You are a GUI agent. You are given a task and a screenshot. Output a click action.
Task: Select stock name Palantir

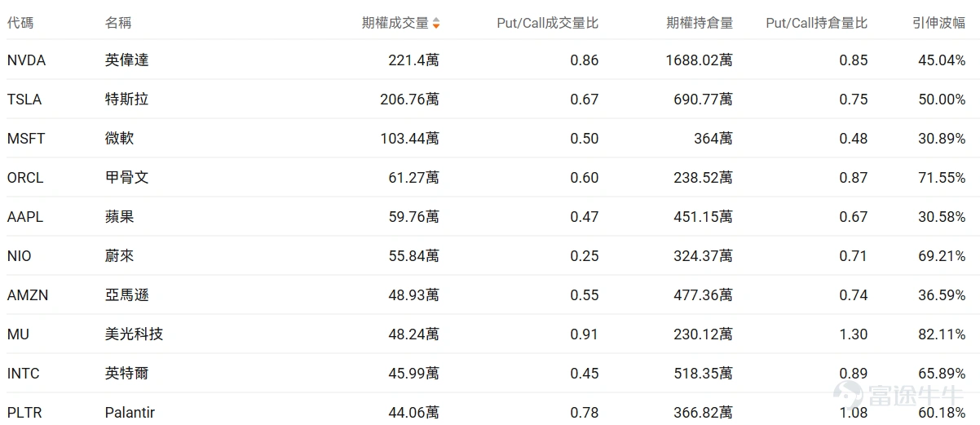coord(130,413)
